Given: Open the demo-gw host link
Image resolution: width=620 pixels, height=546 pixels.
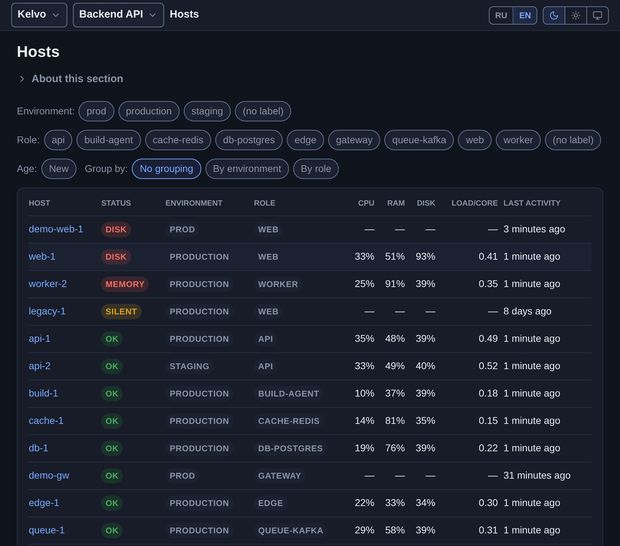Looking at the screenshot, I should click(49, 476).
